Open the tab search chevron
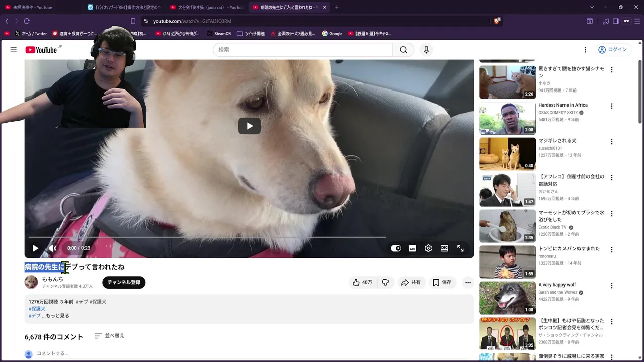The image size is (644, 362). (592, 7)
